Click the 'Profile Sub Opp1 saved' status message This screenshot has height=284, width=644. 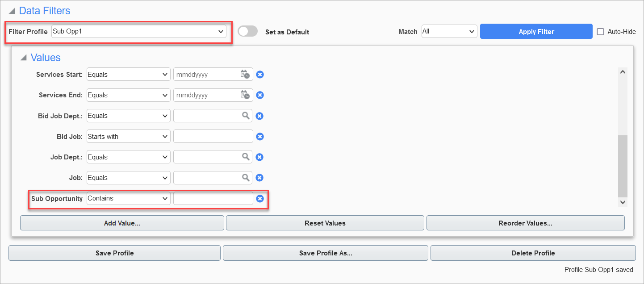pos(599,270)
